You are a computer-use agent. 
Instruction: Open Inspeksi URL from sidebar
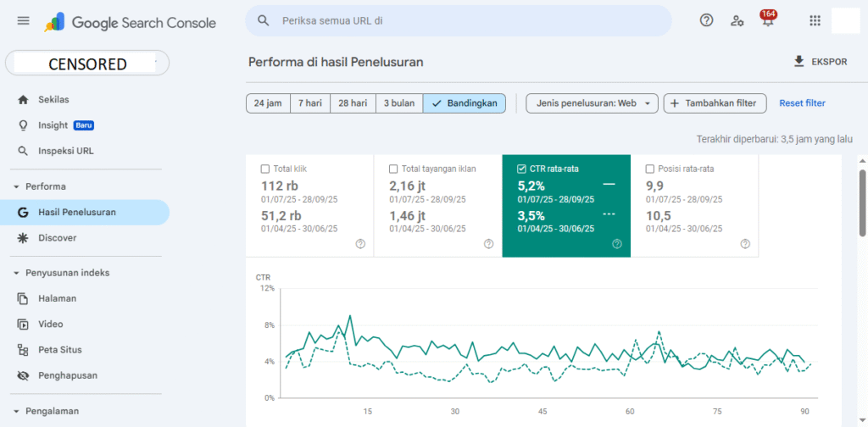[x=65, y=151]
